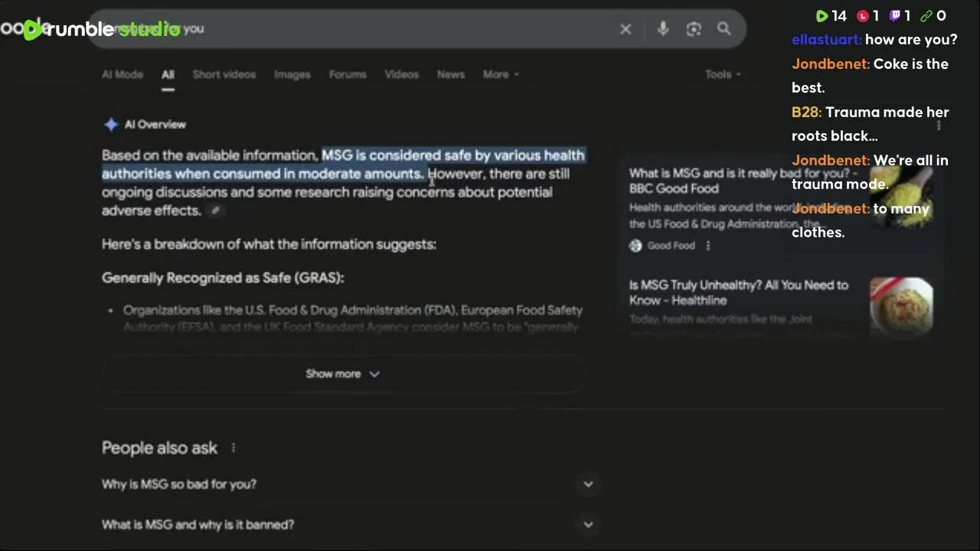Click Jondbenet 'Coke is the best' message

pos(870,76)
